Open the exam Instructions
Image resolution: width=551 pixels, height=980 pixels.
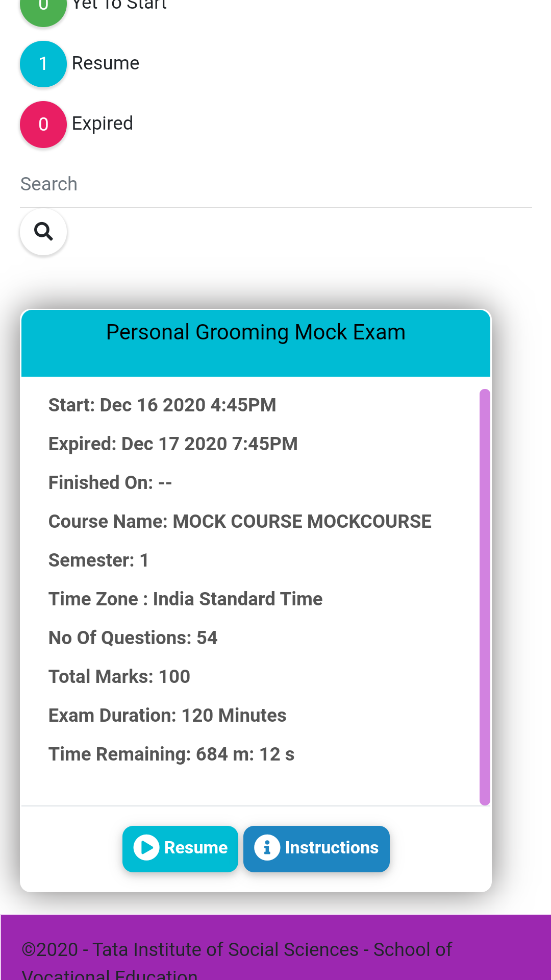click(x=316, y=848)
